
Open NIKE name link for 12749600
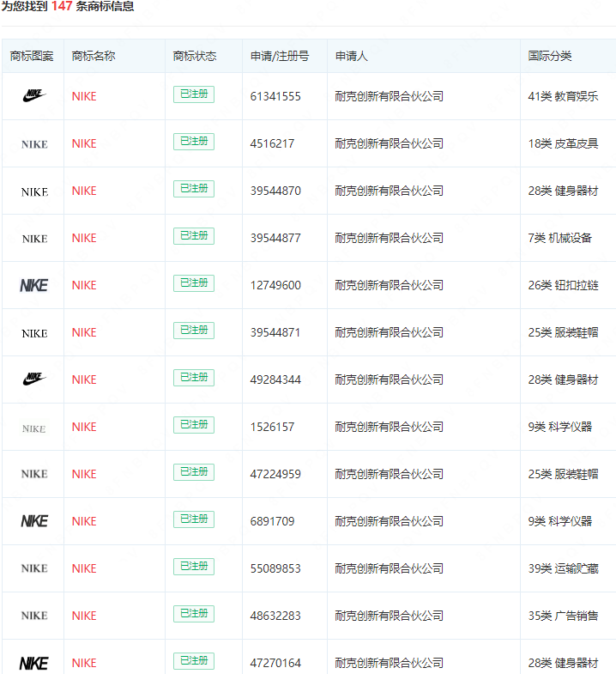[84, 285]
